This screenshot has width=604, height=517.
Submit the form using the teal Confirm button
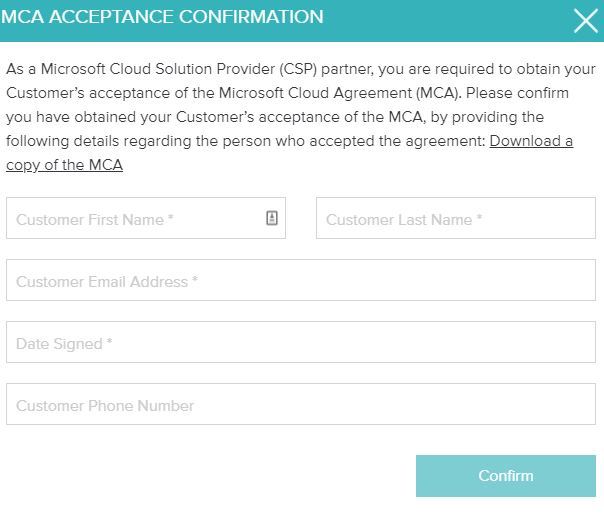[505, 476]
